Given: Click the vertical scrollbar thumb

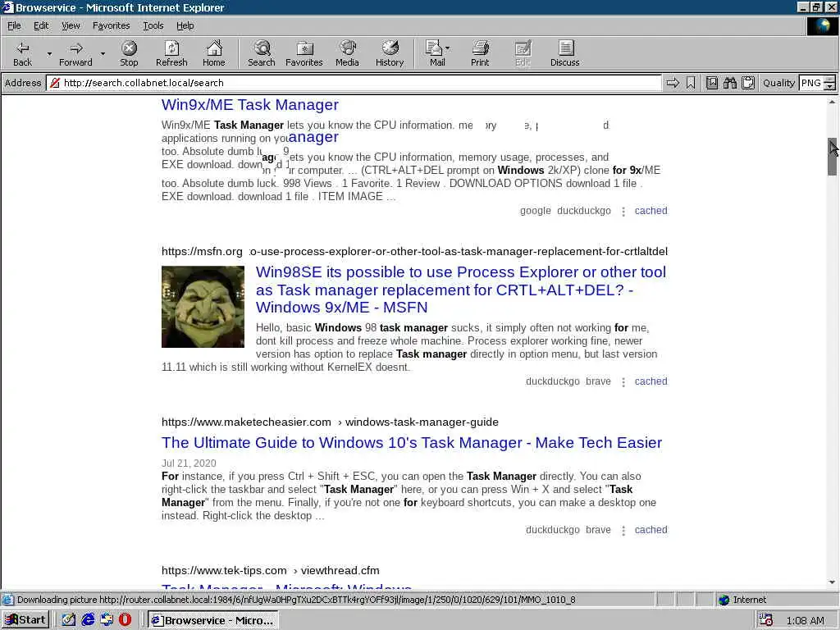Looking at the screenshot, I should [x=832, y=157].
